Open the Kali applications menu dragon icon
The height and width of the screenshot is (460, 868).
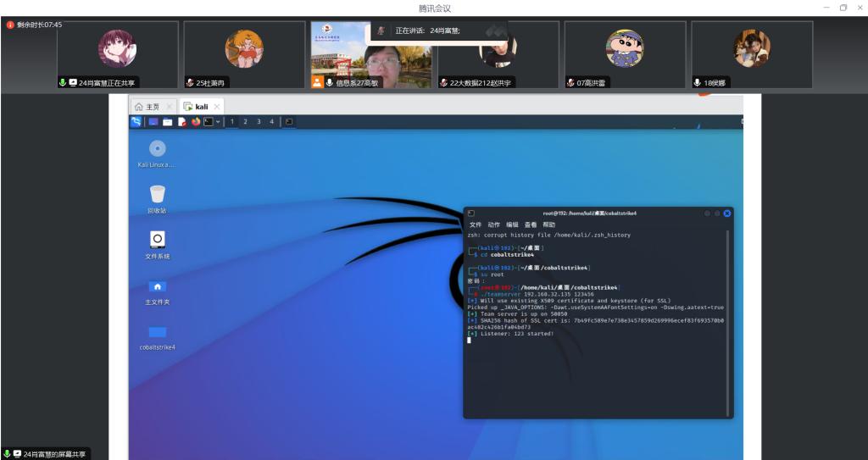coord(136,122)
